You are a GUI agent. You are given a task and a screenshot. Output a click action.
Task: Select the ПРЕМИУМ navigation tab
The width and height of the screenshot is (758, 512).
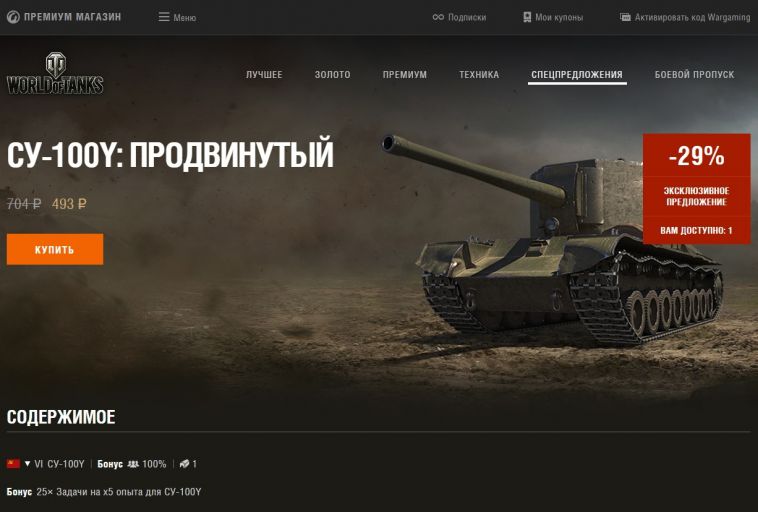click(x=405, y=74)
